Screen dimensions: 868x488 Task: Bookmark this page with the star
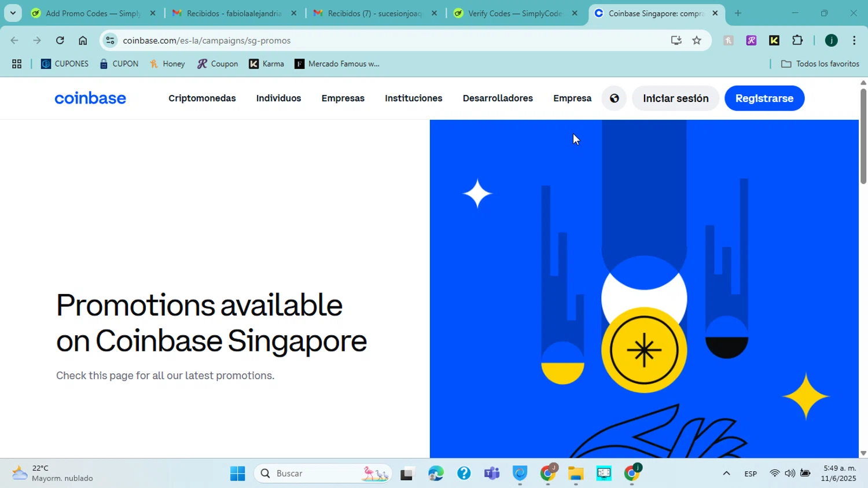click(x=697, y=41)
